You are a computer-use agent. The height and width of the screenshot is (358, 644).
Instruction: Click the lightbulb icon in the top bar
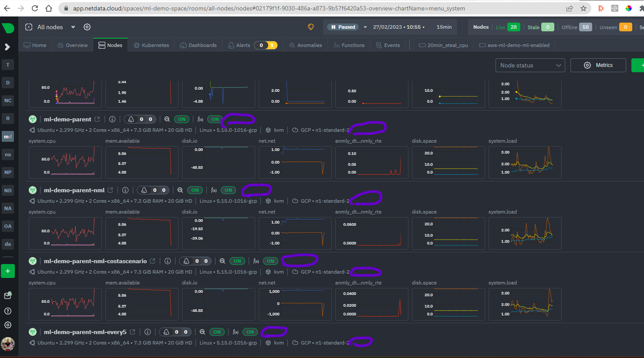(x=310, y=27)
